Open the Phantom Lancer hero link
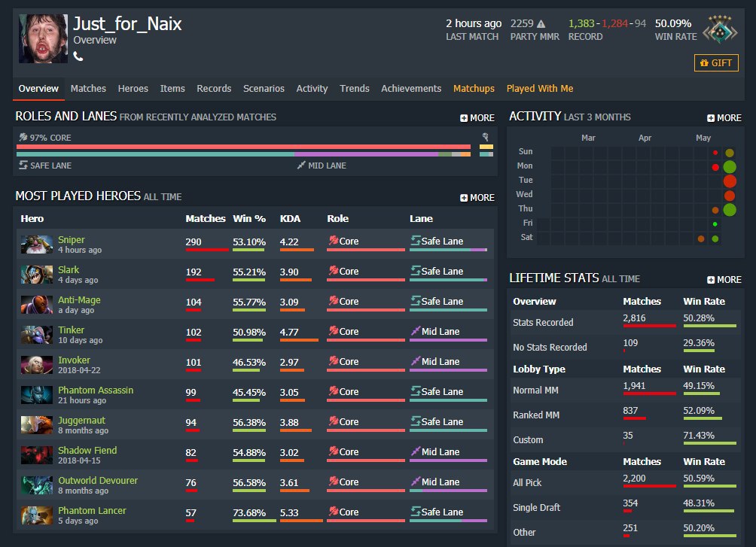Viewport: 756px width, 547px height. (92, 511)
